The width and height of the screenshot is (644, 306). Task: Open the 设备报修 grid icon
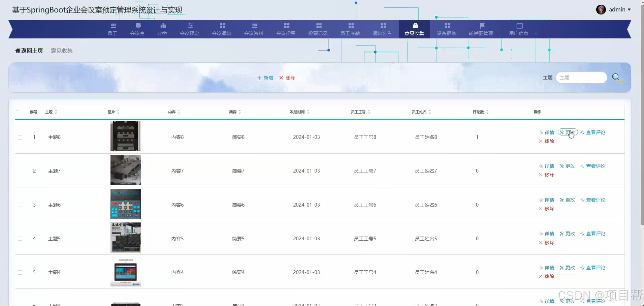coord(447,26)
